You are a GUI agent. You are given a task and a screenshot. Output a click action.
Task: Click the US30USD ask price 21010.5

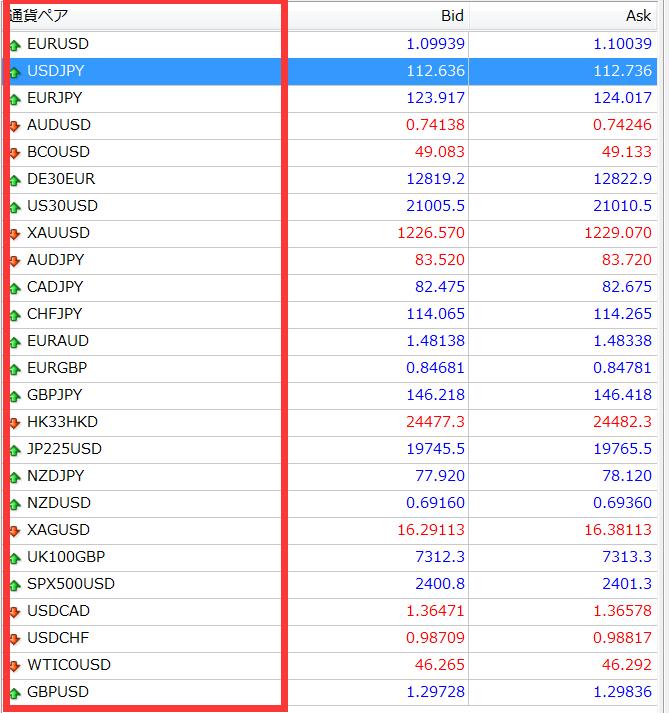click(622, 206)
